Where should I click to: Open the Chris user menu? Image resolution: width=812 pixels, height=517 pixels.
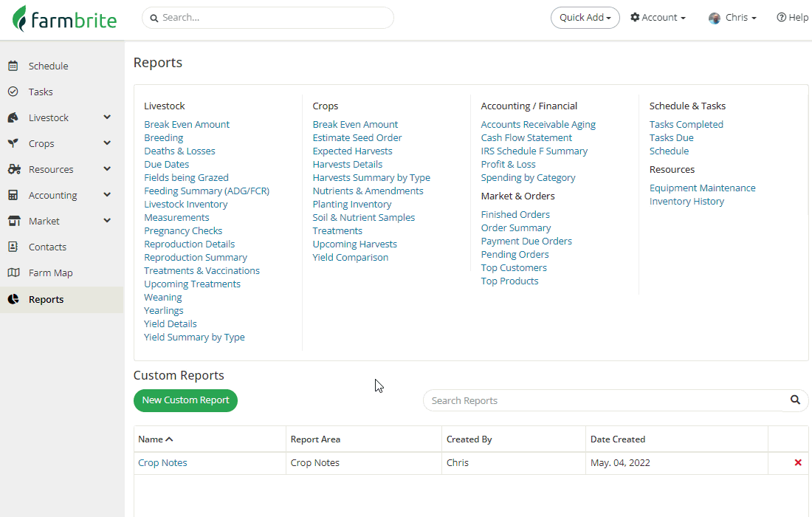click(x=732, y=18)
